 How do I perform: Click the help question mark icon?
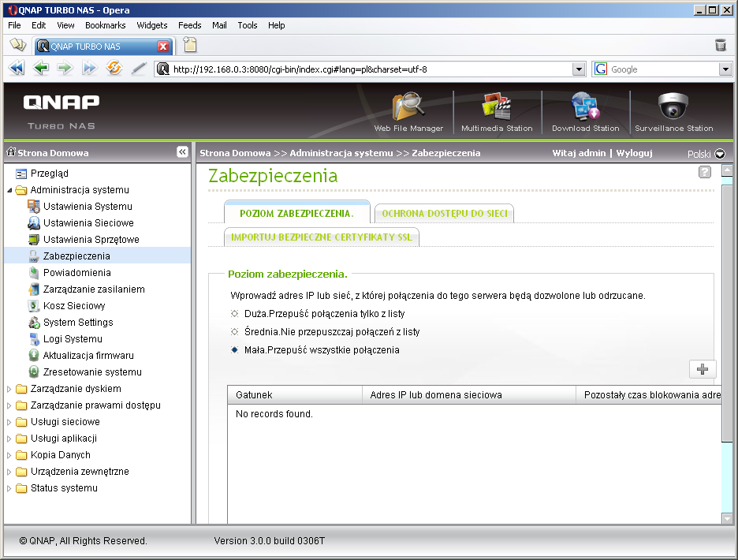pyautogui.click(x=705, y=173)
